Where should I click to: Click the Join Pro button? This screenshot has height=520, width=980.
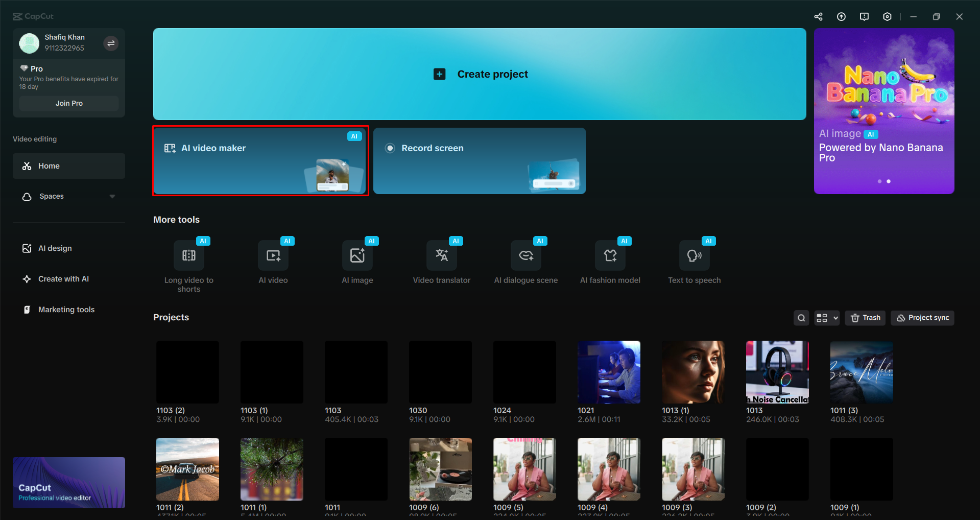[68, 103]
